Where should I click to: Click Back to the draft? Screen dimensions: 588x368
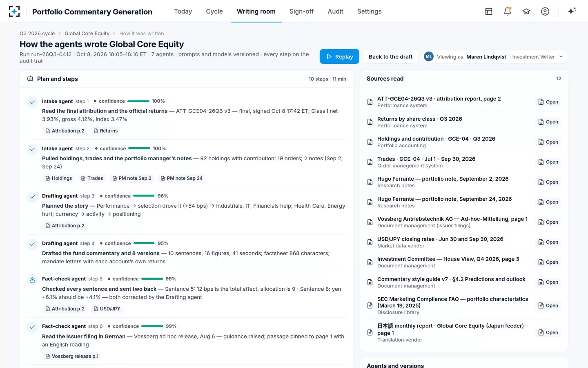[x=390, y=56]
